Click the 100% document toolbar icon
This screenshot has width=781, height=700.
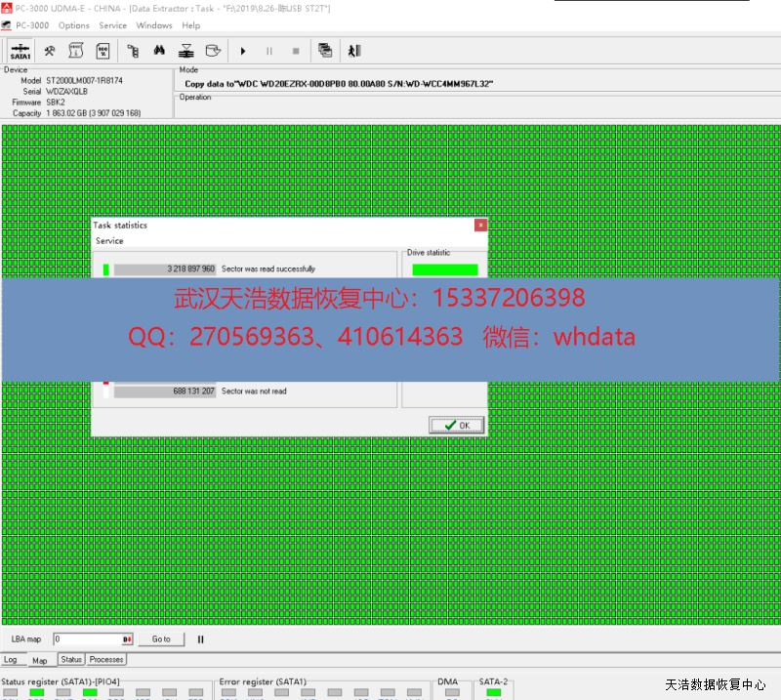pos(102,51)
